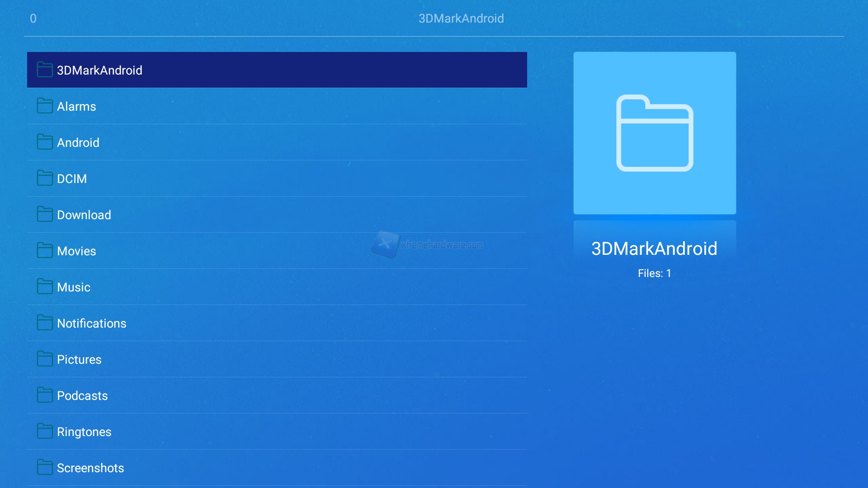Click the DCIM folder icon
The height and width of the screenshot is (488, 868).
tap(45, 178)
